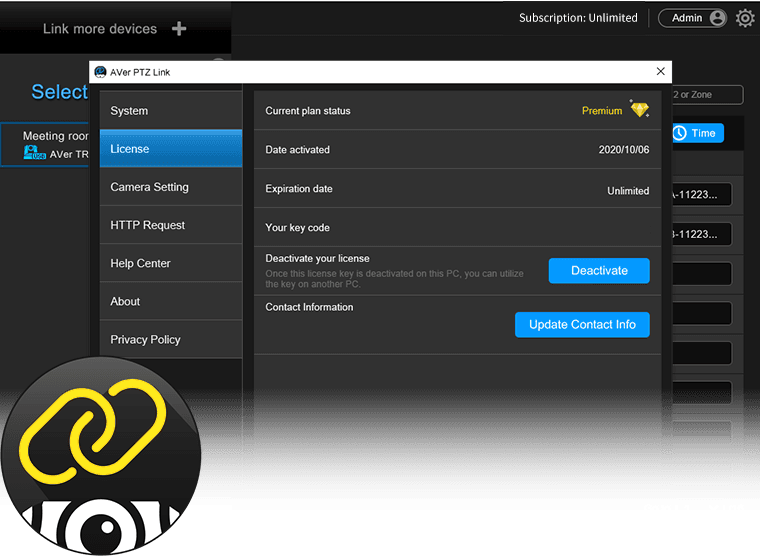Switch to HTTP Request tab
Image resolution: width=760 pixels, height=556 pixels.
[x=171, y=225]
